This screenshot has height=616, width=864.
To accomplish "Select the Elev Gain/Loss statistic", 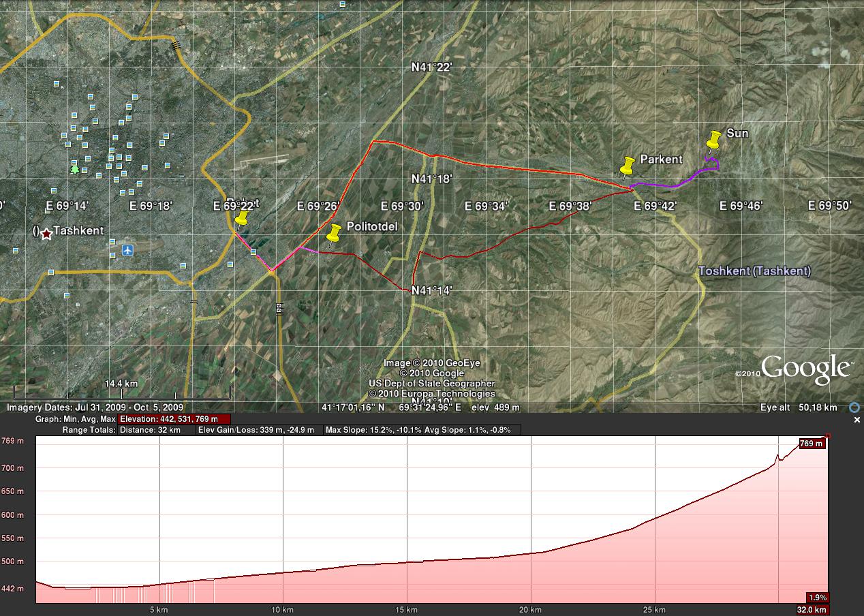I will [257, 430].
